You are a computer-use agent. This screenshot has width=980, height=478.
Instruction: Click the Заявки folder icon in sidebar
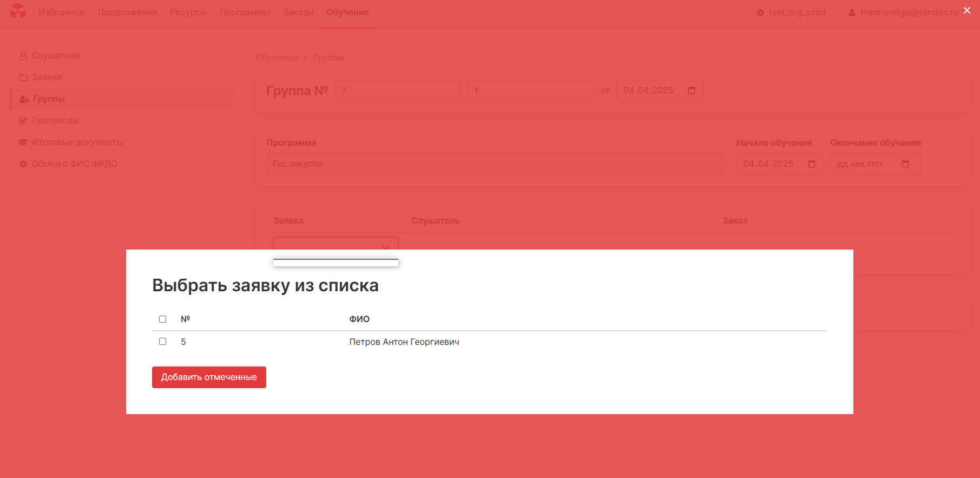[x=23, y=77]
